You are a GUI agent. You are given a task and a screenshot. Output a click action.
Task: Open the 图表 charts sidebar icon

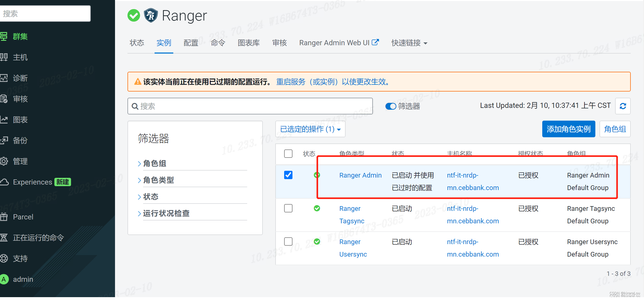click(4, 120)
